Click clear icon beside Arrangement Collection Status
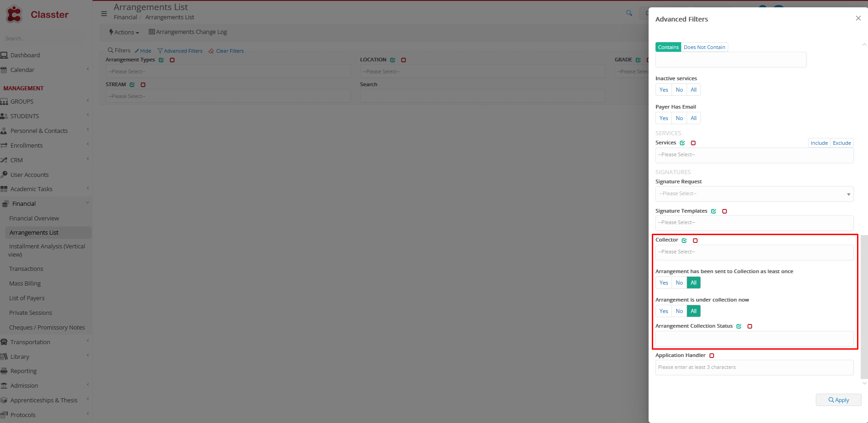This screenshot has height=423, width=868. (750, 326)
